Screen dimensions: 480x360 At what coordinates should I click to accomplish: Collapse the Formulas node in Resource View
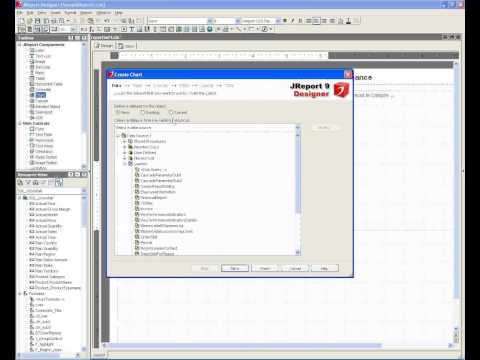point(20,294)
